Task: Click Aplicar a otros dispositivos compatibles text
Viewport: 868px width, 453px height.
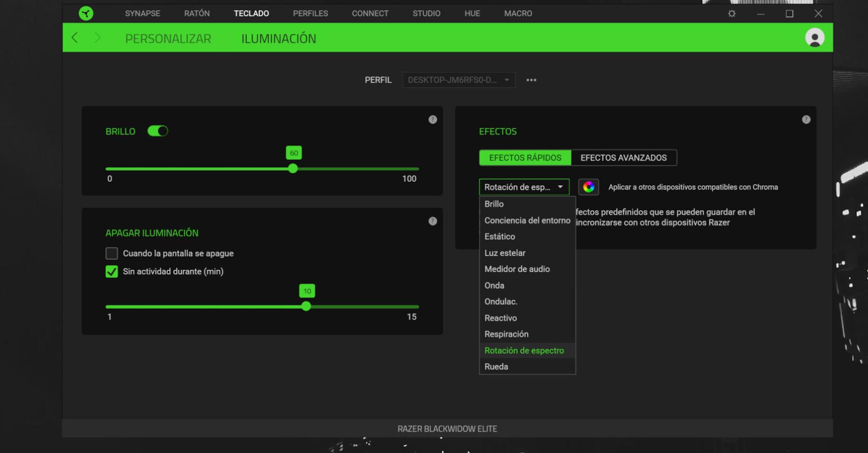Action: 693,187
